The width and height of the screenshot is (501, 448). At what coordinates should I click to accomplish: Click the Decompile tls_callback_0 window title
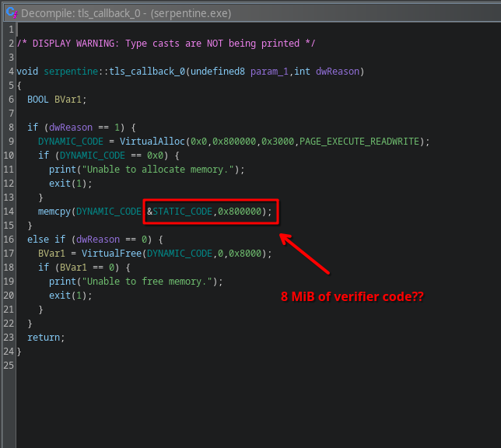point(126,13)
